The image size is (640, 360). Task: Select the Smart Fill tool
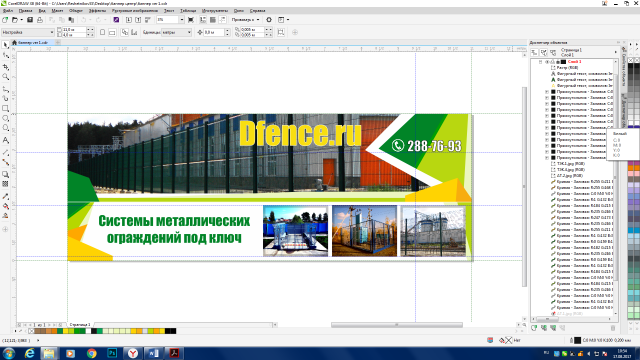tap(5, 216)
